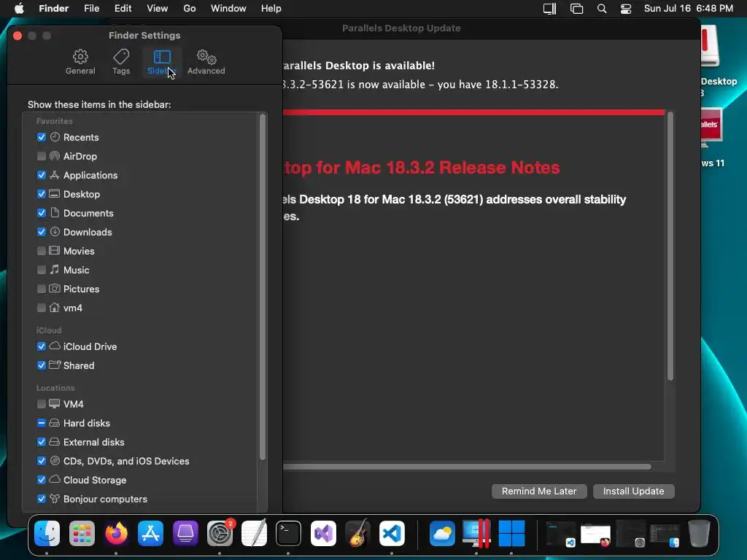Open the File menu
This screenshot has width=747, height=560.
pyautogui.click(x=91, y=9)
